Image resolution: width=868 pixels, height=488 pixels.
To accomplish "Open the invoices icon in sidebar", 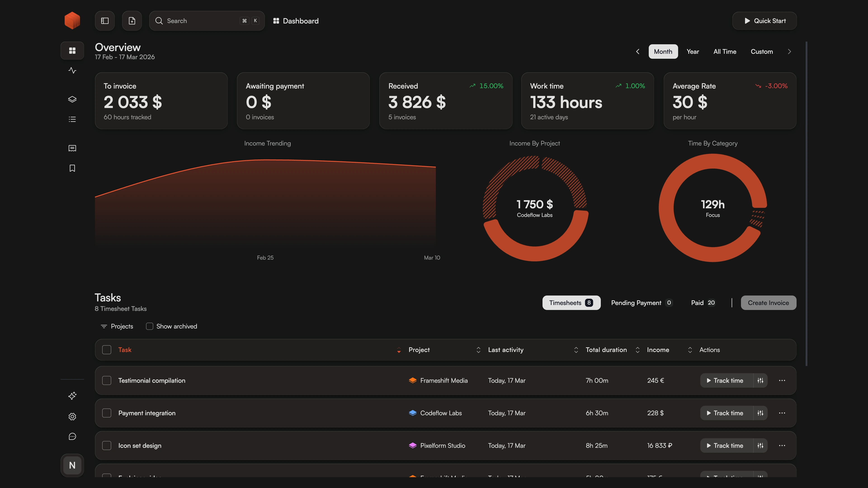I will 72,148.
